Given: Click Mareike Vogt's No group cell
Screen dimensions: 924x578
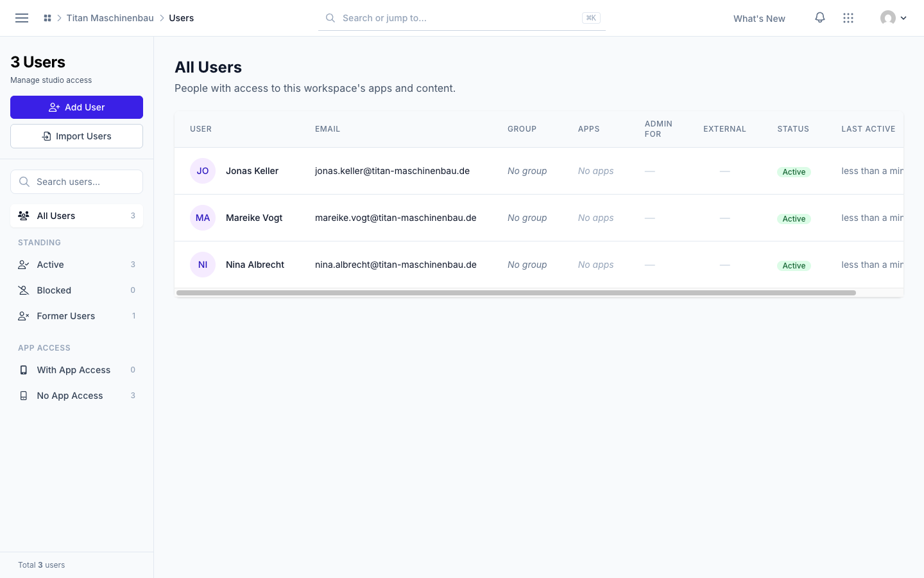Looking at the screenshot, I should (x=527, y=218).
